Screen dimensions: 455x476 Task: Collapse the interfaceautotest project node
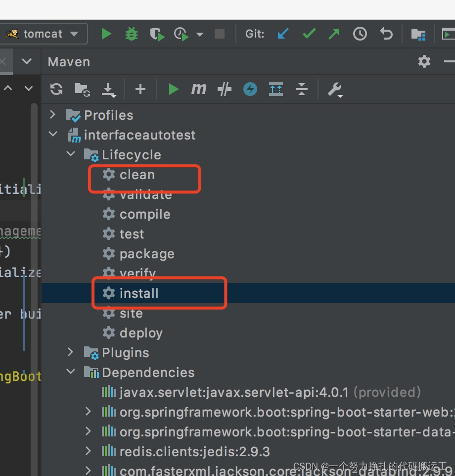pyautogui.click(x=53, y=134)
